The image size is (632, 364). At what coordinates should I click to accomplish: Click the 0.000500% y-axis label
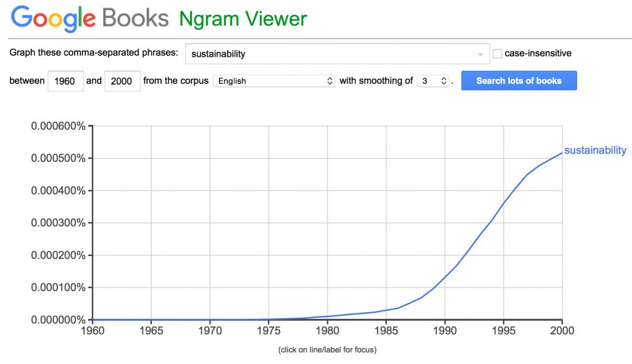click(x=57, y=159)
